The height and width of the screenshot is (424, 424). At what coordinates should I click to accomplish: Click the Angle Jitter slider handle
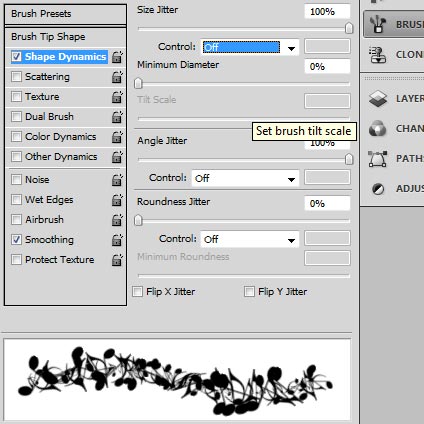click(349, 159)
